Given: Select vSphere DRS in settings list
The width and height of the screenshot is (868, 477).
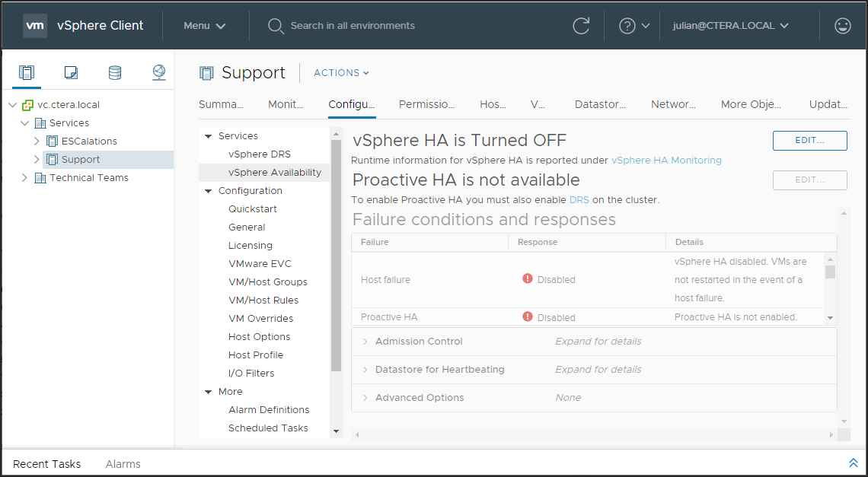Looking at the screenshot, I should coord(259,154).
